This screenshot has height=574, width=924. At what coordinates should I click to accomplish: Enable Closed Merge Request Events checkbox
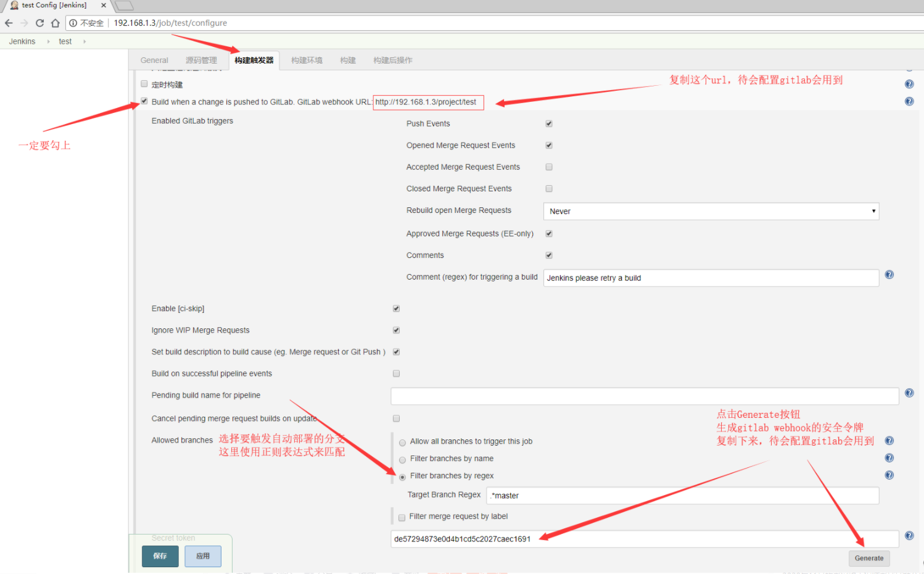click(x=549, y=188)
